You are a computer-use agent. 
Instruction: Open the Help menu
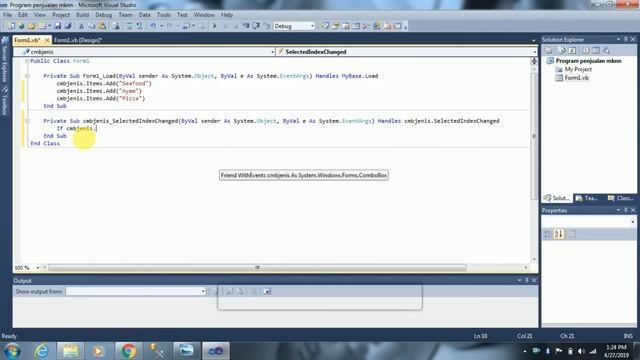tap(227, 15)
